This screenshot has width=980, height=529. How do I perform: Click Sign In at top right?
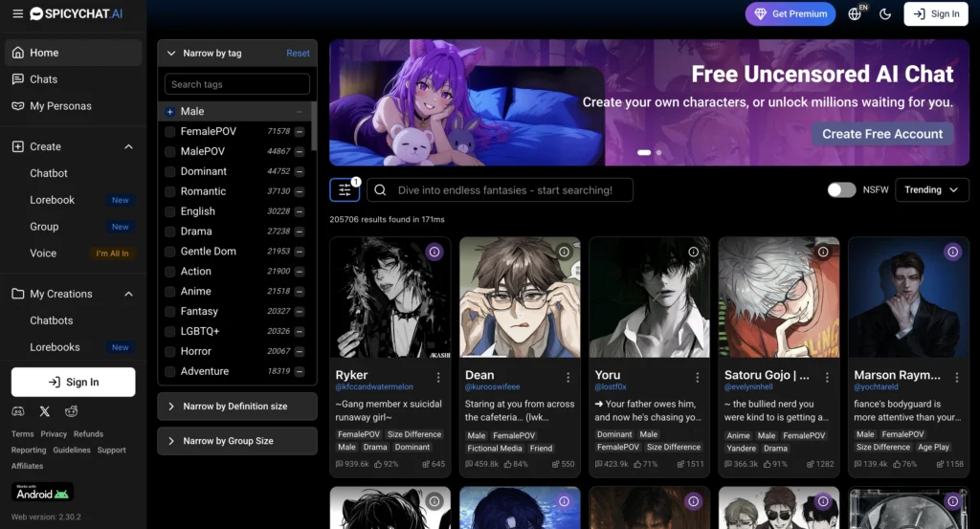point(936,13)
